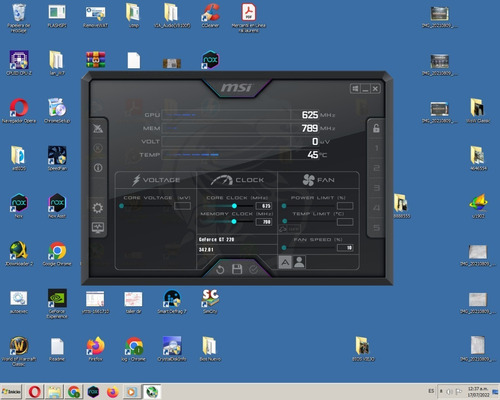The image size is (500, 400).
Task: Select the CPU-Z desktop shortcut
Action: [x=19, y=63]
